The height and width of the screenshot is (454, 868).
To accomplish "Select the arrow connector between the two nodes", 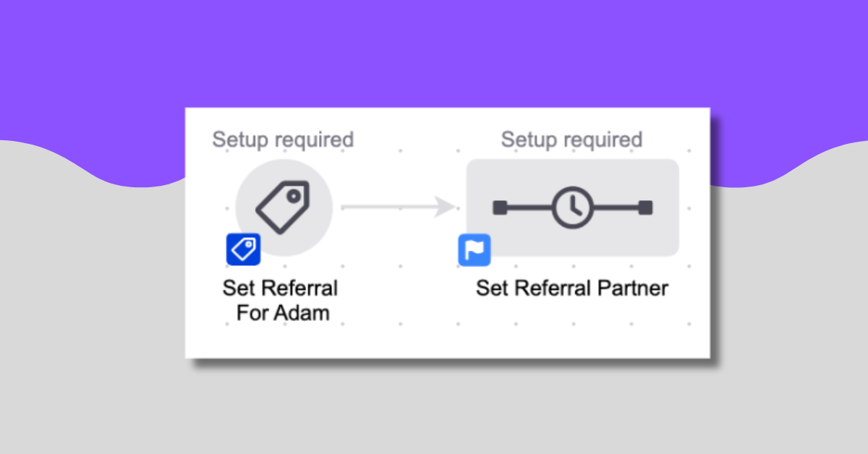I will click(x=394, y=207).
